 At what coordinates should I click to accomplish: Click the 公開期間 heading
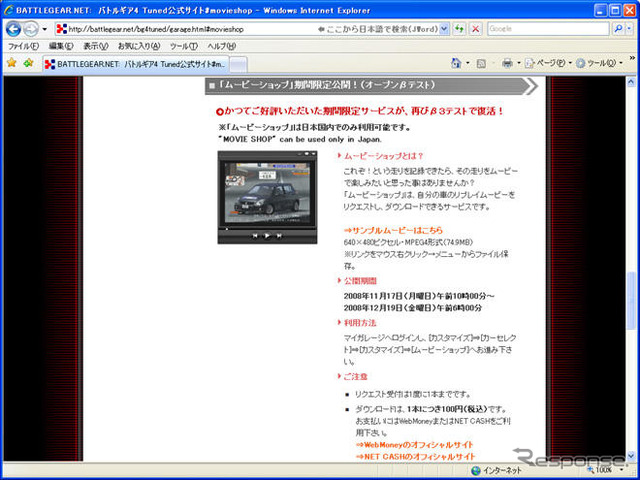tap(360, 281)
